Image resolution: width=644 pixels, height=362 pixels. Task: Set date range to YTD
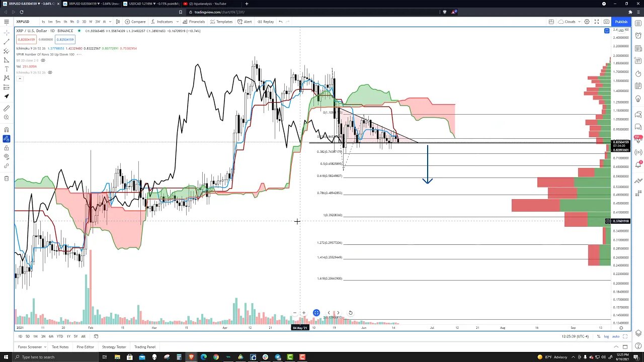pyautogui.click(x=60, y=336)
